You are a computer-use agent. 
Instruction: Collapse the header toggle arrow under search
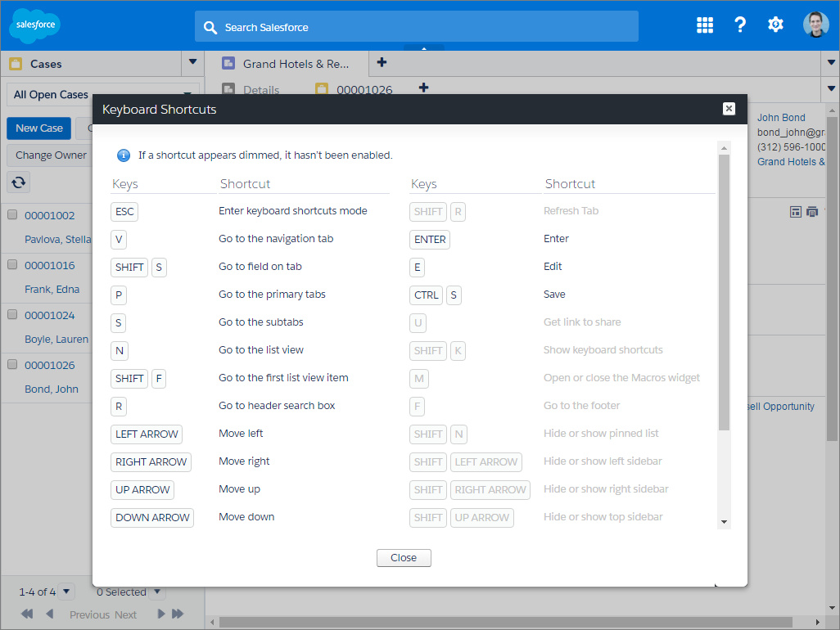(x=424, y=48)
